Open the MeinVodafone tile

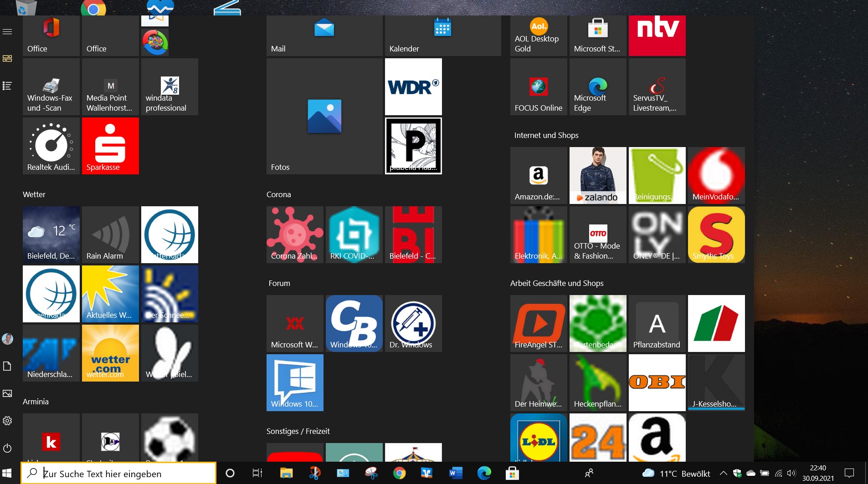[x=716, y=175]
